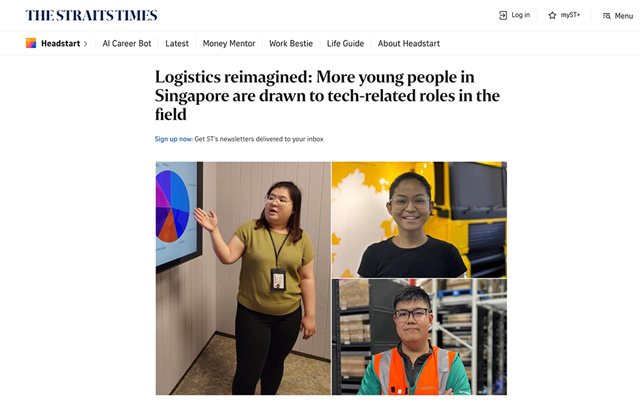Screen dimensions: 640x400
Task: Go to the Latest section
Action: pos(177,44)
